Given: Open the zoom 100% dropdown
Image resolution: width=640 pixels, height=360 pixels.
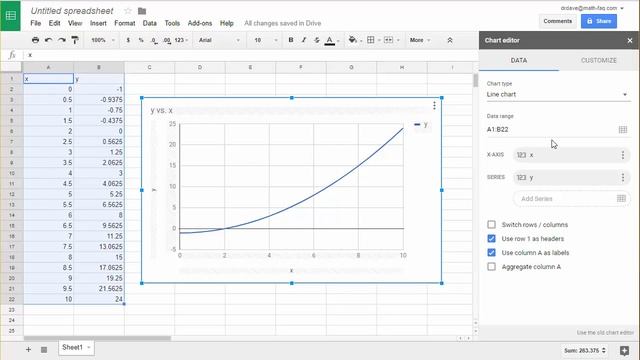Looking at the screenshot, I should [103, 40].
